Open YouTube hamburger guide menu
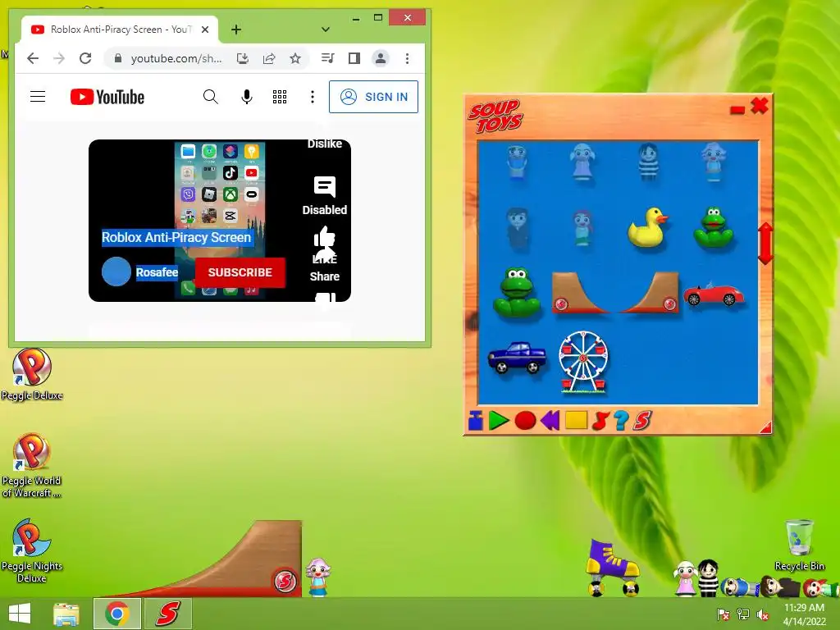This screenshot has height=630, width=840. point(38,97)
